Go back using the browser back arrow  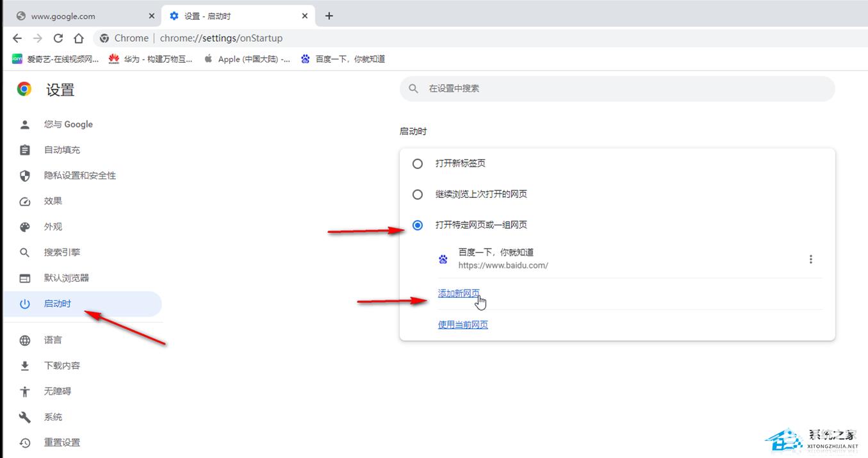[x=17, y=38]
